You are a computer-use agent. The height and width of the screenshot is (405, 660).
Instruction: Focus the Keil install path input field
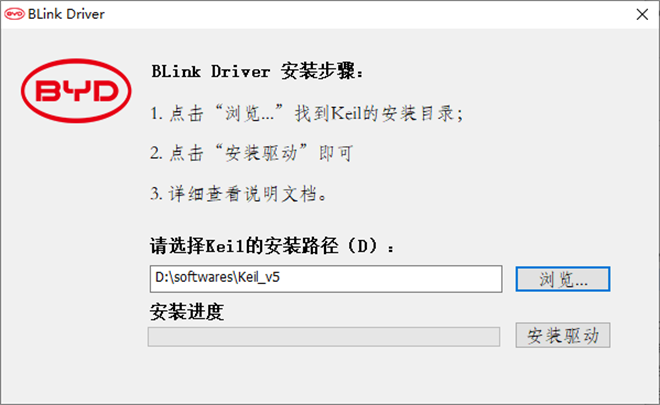[326, 279]
